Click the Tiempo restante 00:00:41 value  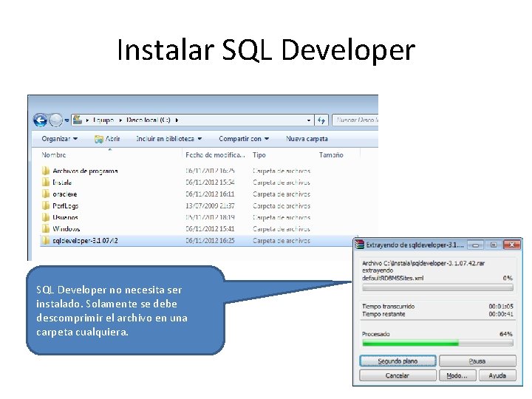pyautogui.click(x=501, y=314)
